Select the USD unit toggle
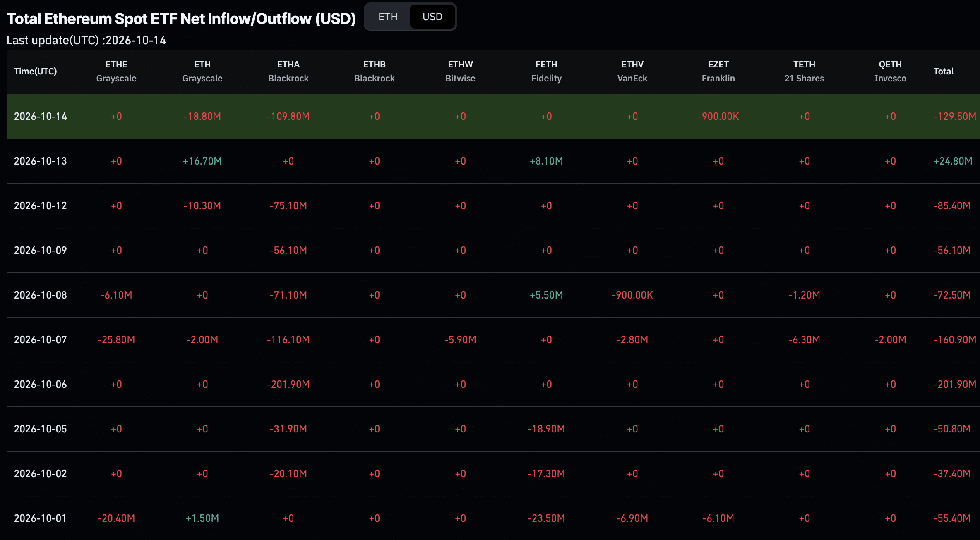Screen dimensions: 980x540 432,17
